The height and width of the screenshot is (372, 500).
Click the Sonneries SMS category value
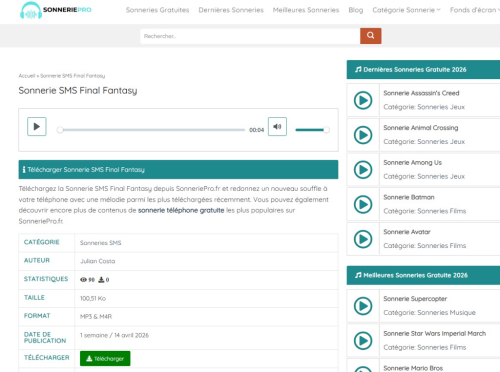click(x=101, y=243)
